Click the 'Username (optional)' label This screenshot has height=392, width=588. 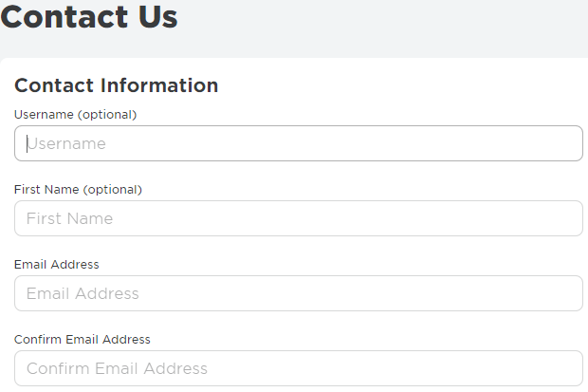tap(75, 115)
